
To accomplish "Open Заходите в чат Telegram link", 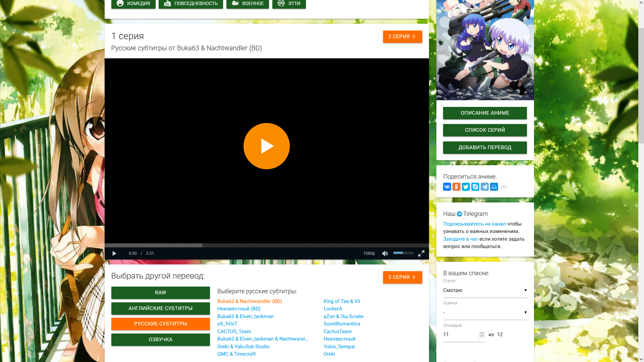I will click(461, 239).
